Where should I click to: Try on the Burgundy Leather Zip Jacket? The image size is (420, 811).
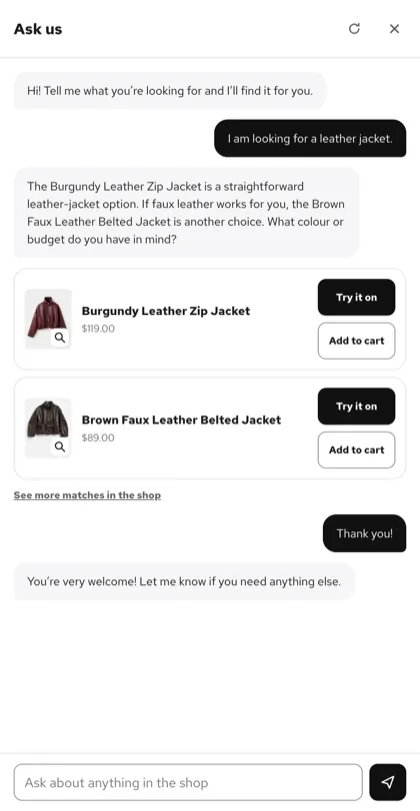tap(356, 297)
